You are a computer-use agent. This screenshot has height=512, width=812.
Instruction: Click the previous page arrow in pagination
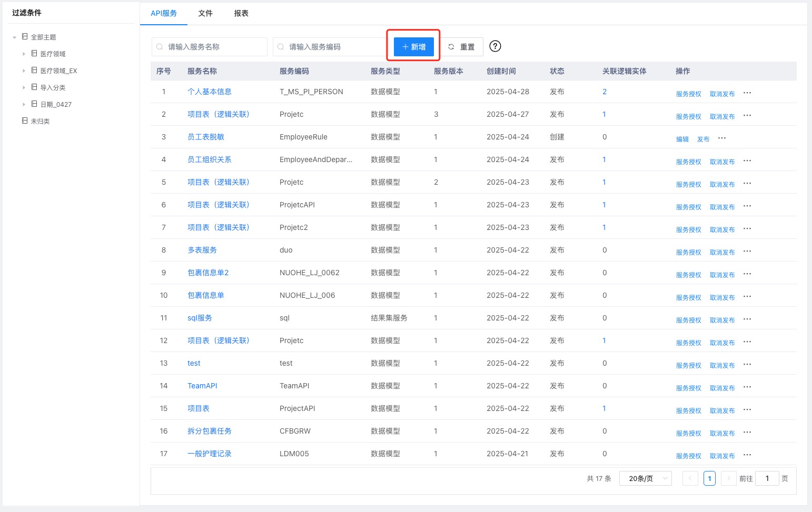point(690,478)
